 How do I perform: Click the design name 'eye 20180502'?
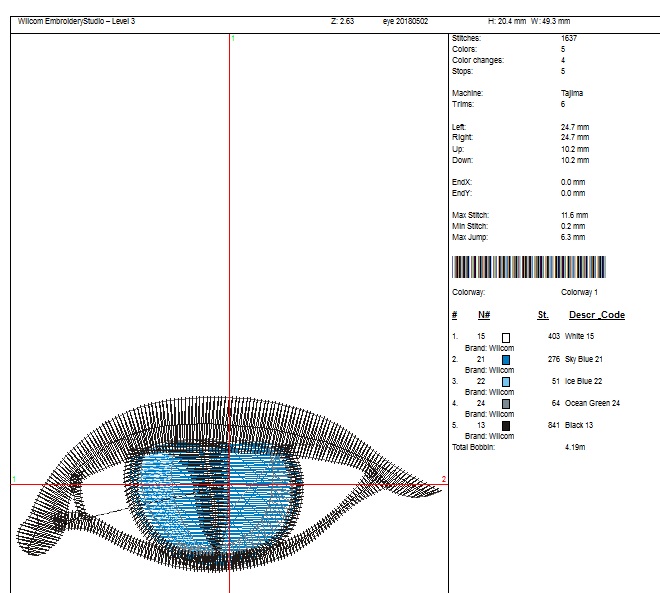(x=405, y=21)
